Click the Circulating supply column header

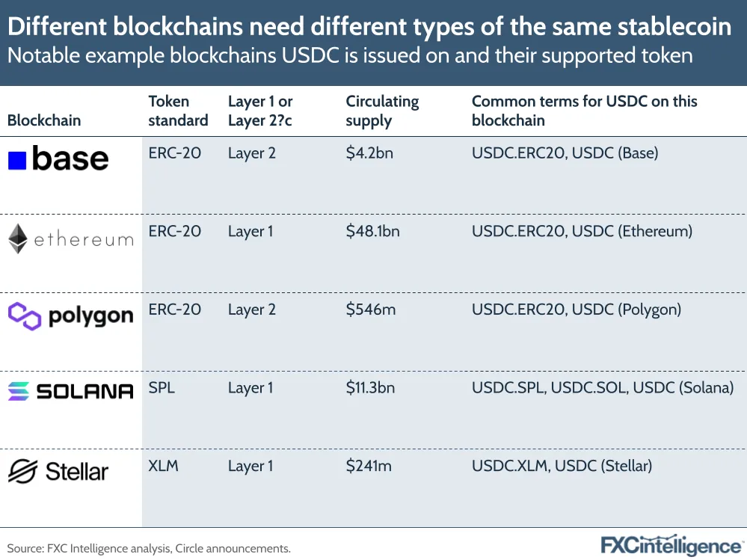(382, 111)
